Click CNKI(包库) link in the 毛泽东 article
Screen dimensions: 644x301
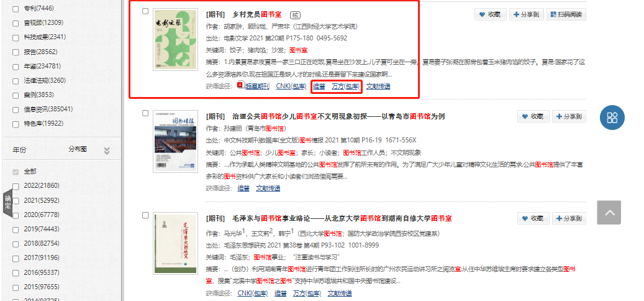251,293
